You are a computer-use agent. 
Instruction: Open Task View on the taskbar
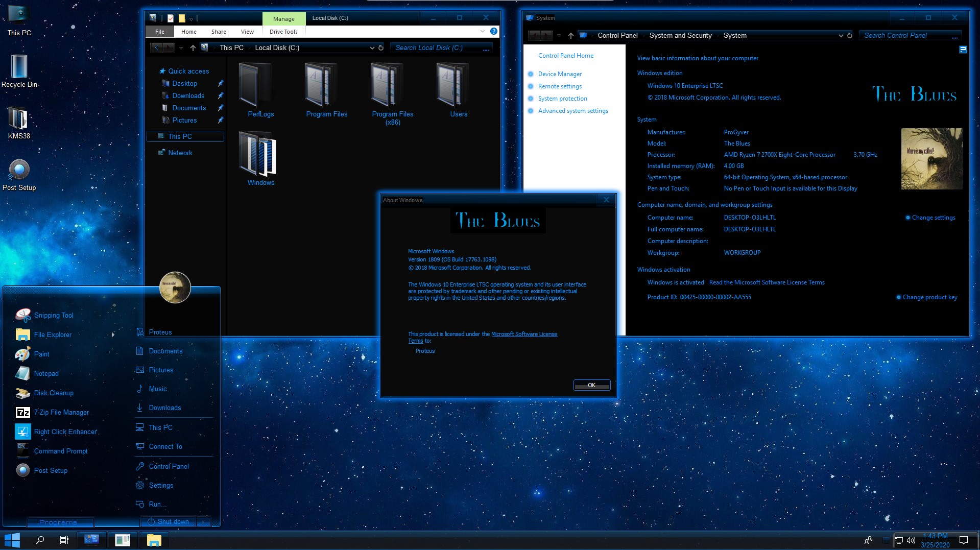click(x=64, y=540)
